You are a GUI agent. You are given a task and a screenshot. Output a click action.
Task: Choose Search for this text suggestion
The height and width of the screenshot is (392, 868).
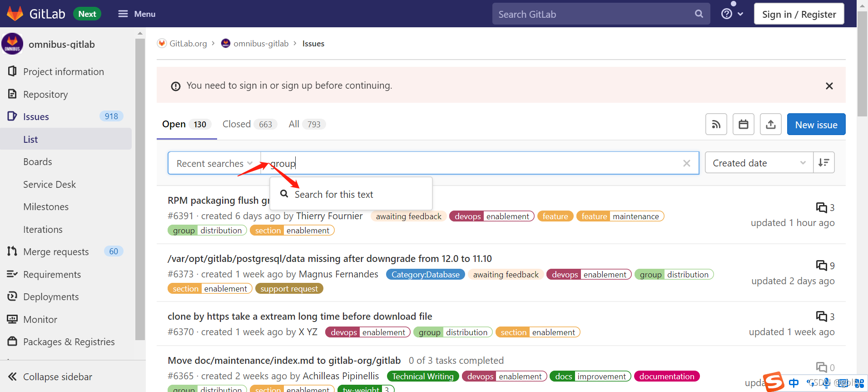351,194
